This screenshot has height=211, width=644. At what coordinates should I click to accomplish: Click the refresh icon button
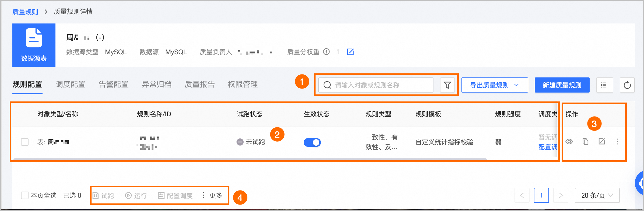pos(627,85)
